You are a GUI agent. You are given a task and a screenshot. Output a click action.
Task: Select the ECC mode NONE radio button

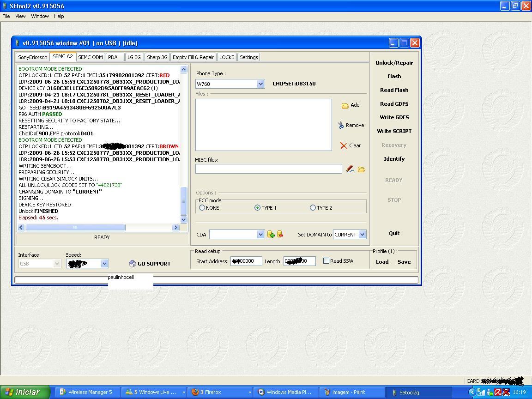click(x=202, y=208)
